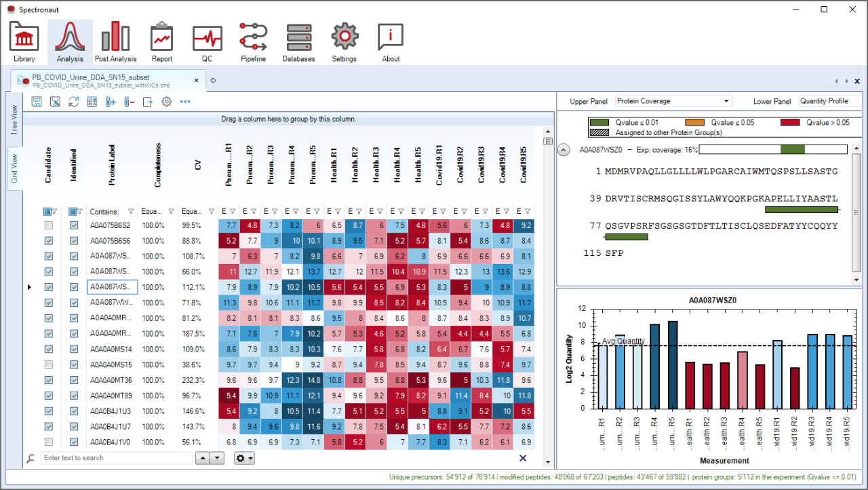
Task: Click the refresh analysis icon
Action: coord(73,101)
